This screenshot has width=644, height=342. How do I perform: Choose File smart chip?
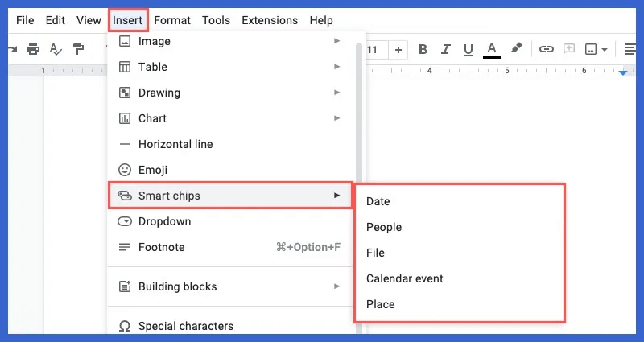(x=460, y=253)
